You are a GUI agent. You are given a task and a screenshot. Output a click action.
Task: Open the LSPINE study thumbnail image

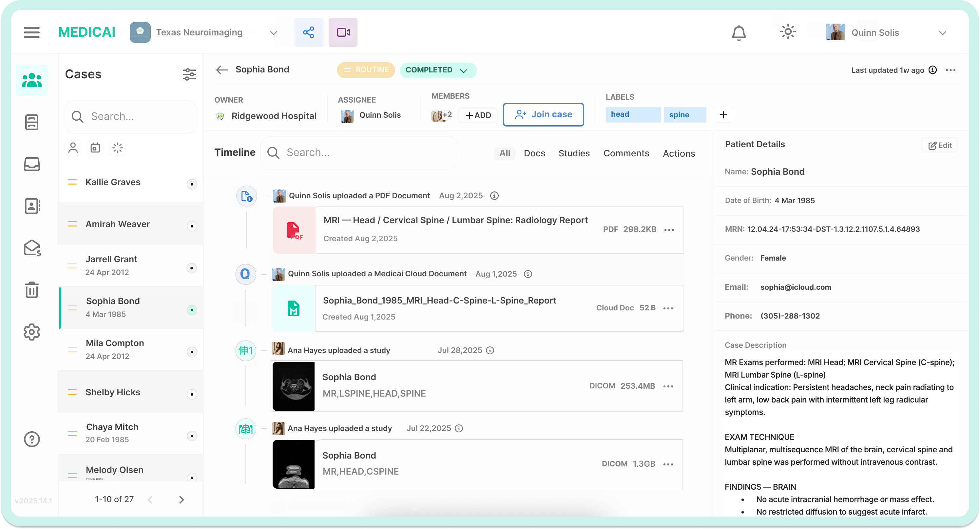293,386
